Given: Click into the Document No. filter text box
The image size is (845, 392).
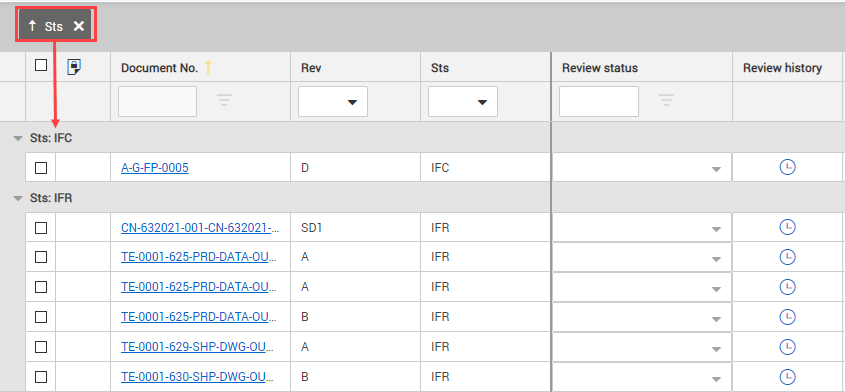Looking at the screenshot, I should (157, 101).
